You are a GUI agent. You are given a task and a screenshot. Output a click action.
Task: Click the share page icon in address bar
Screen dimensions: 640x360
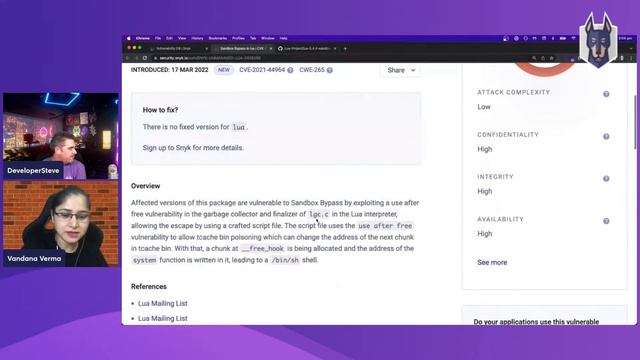click(543, 58)
